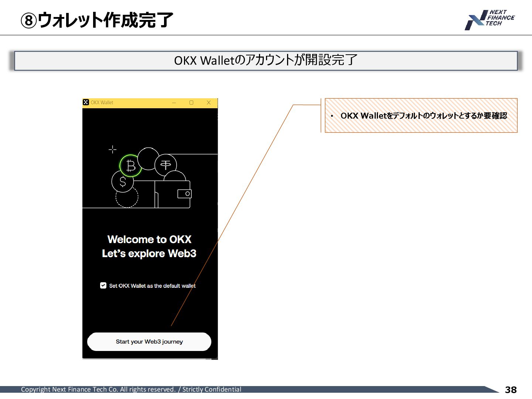532x399 pixels.
Task: Click the Bitcoin coin illustration
Action: tap(130, 166)
